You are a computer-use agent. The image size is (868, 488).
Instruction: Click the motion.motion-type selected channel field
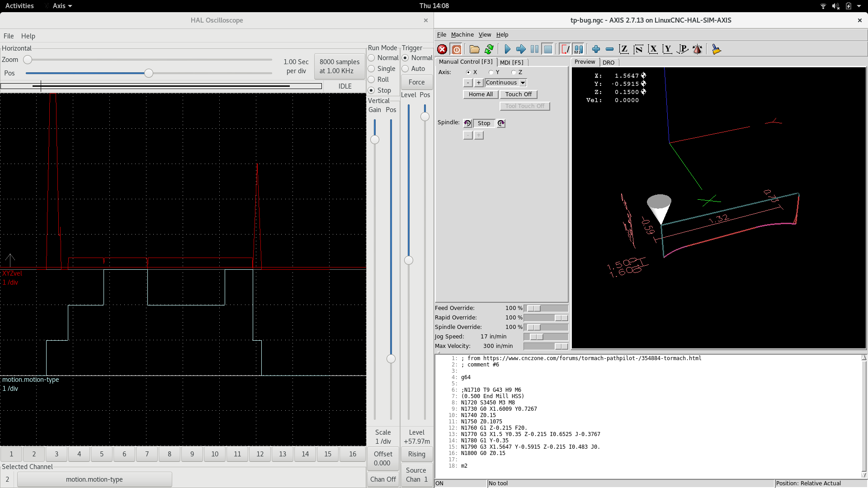(94, 479)
